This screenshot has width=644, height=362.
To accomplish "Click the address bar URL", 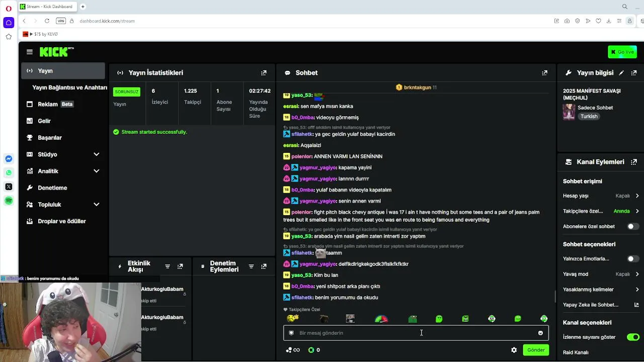I will (x=107, y=21).
